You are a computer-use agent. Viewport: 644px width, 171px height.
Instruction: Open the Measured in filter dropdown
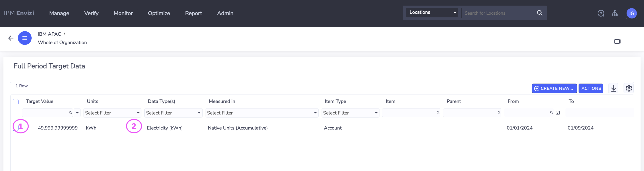click(262, 113)
